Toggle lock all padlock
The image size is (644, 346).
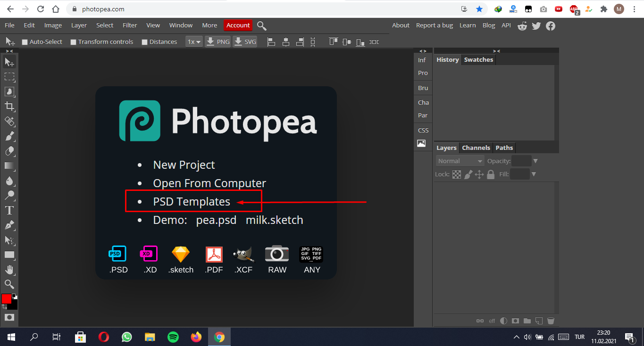point(491,174)
